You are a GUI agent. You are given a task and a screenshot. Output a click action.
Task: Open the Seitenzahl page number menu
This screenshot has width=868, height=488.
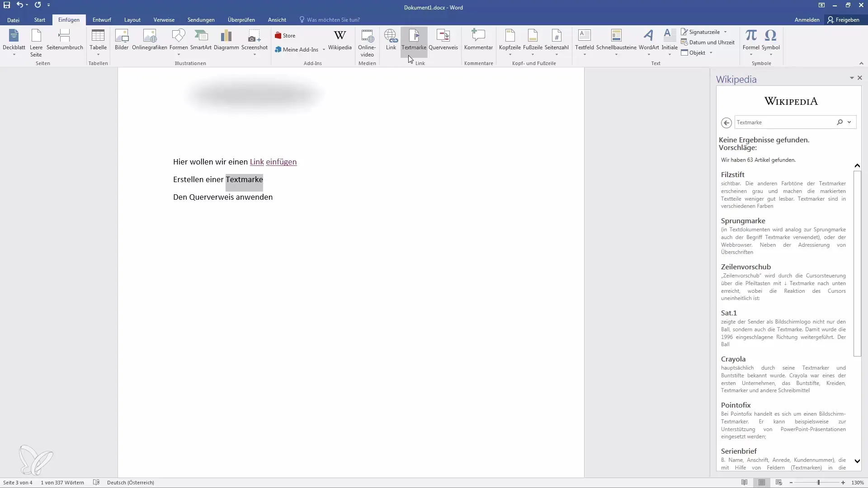557,42
